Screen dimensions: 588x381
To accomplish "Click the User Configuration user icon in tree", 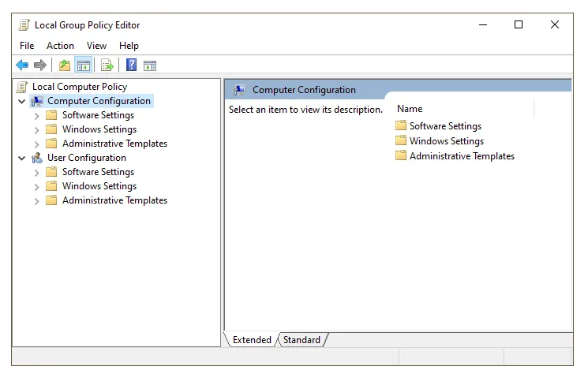I will pyautogui.click(x=37, y=158).
